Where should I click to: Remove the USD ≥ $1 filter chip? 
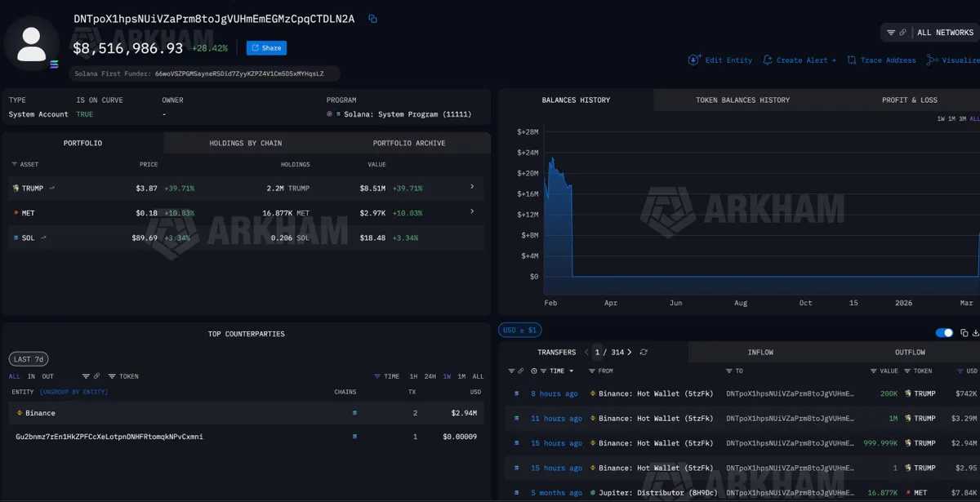click(519, 330)
